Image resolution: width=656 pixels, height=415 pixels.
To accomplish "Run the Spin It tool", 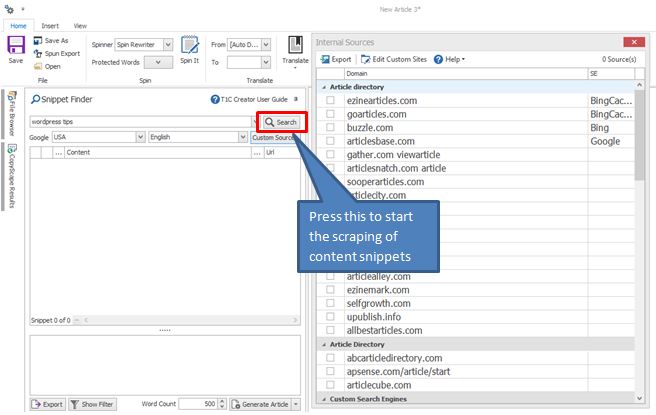I will [x=190, y=50].
